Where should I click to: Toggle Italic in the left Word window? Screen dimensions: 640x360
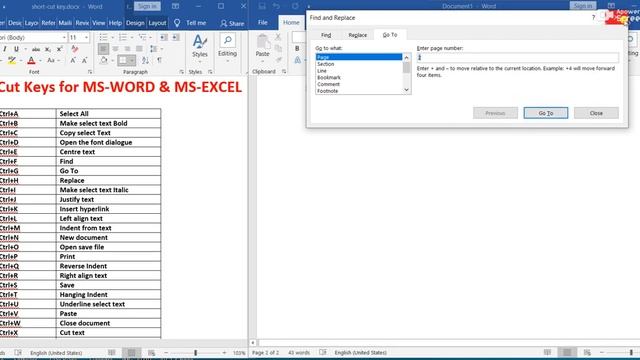[x=4, y=49]
